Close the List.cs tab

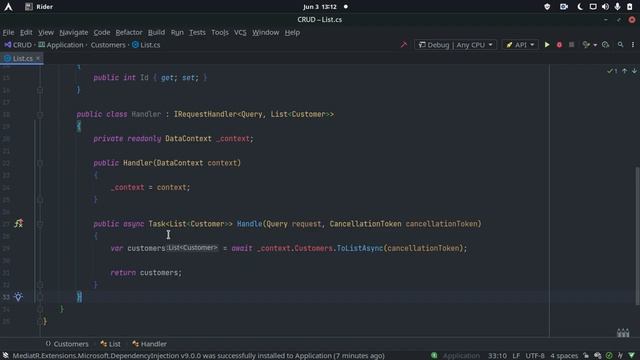[38, 58]
